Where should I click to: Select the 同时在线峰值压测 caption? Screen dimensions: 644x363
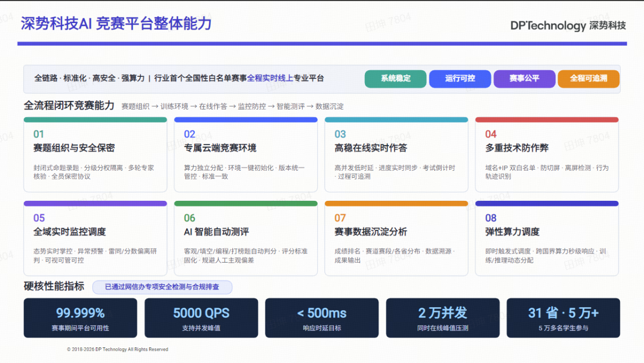click(x=443, y=328)
